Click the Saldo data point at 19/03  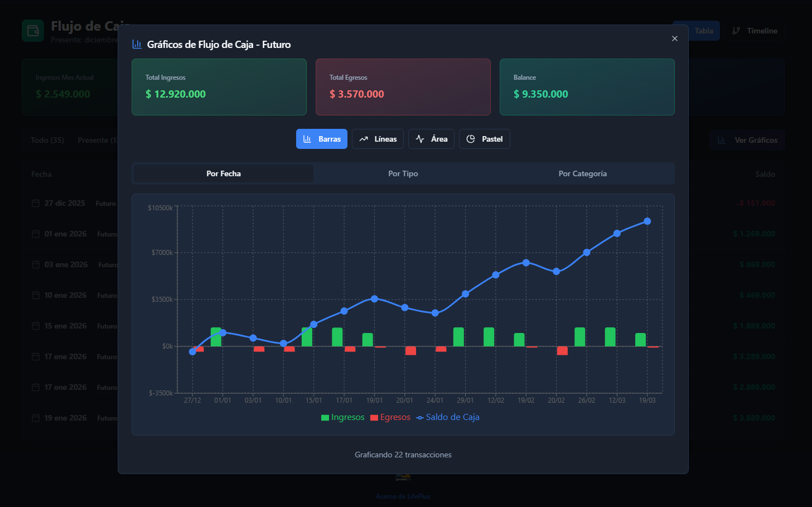(x=647, y=221)
